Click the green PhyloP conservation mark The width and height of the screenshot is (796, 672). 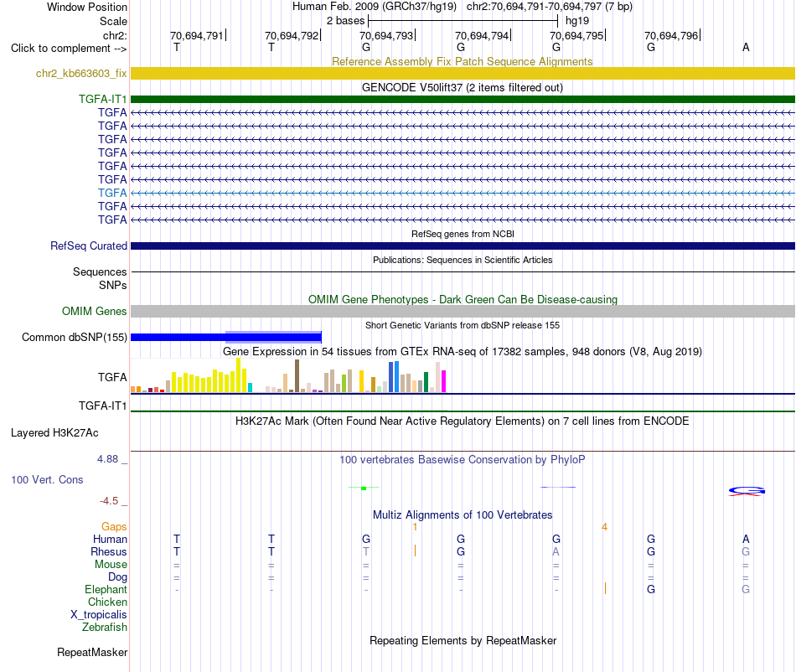364,488
